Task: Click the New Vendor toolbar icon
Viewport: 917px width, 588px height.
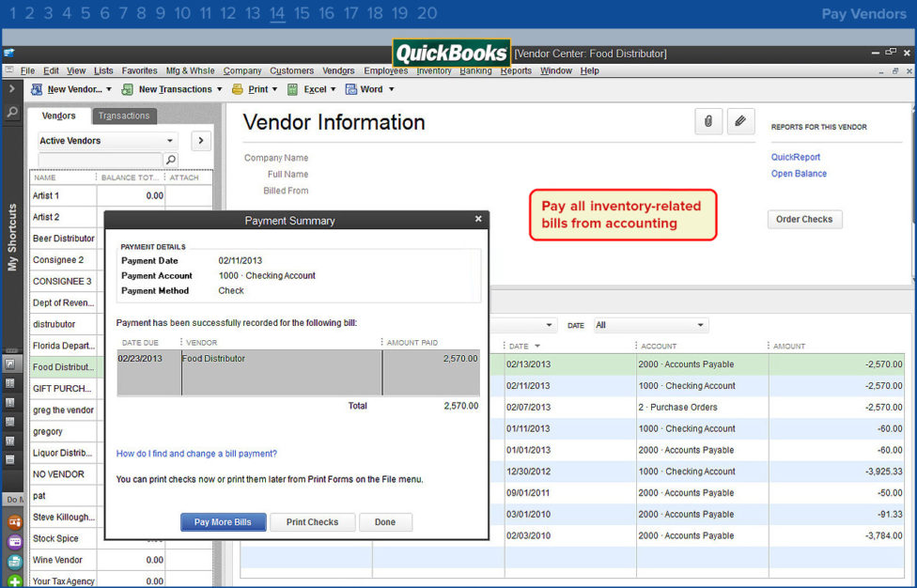Action: (x=37, y=89)
